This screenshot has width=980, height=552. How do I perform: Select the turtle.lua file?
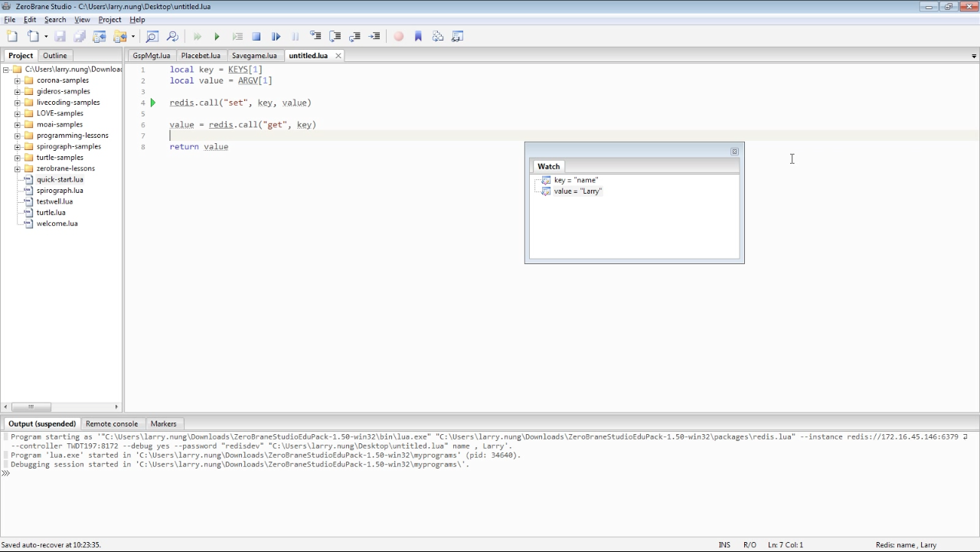tap(51, 213)
